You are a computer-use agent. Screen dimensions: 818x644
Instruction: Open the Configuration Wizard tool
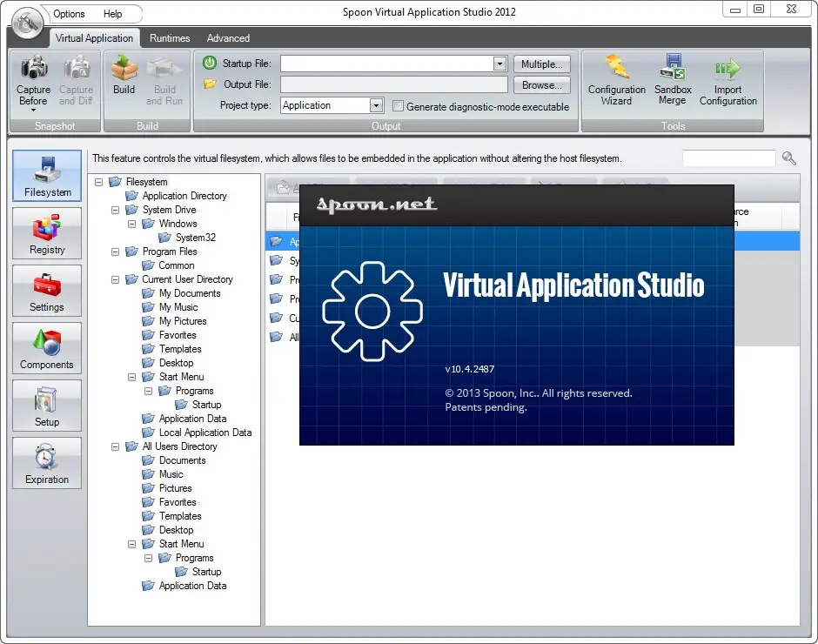(x=617, y=80)
